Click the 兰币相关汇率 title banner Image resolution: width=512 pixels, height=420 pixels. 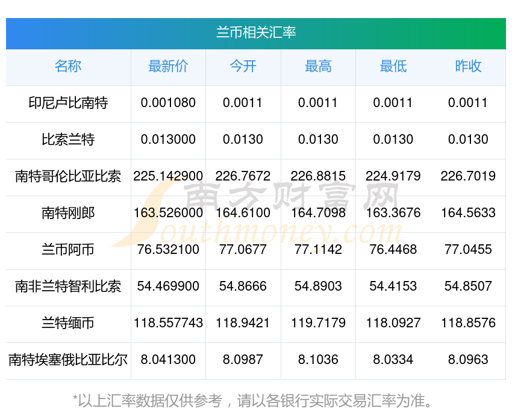click(255, 34)
